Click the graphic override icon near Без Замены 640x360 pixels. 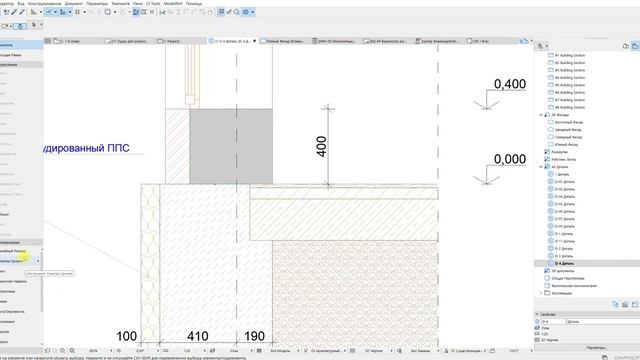coord(399,351)
